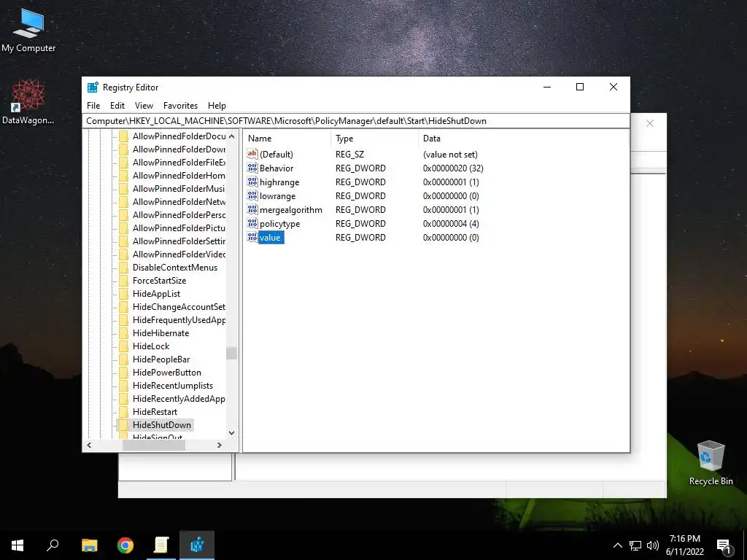Show hidden tray icons chevron
The height and width of the screenshot is (560, 747).
point(617,545)
